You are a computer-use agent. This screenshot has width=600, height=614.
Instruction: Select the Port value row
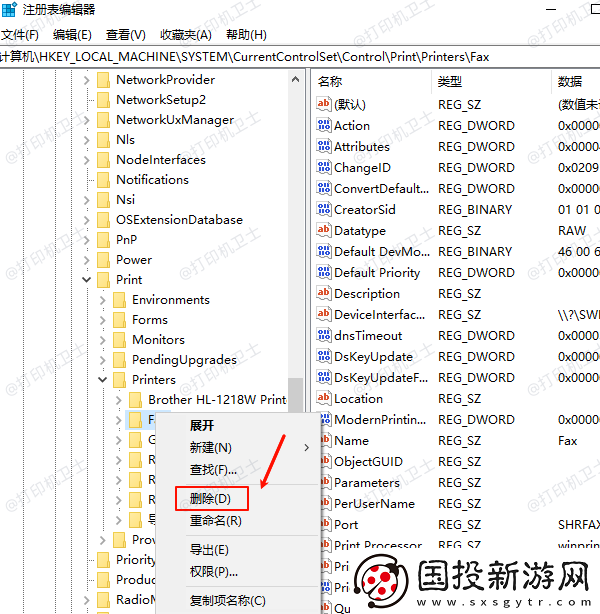coord(461,525)
